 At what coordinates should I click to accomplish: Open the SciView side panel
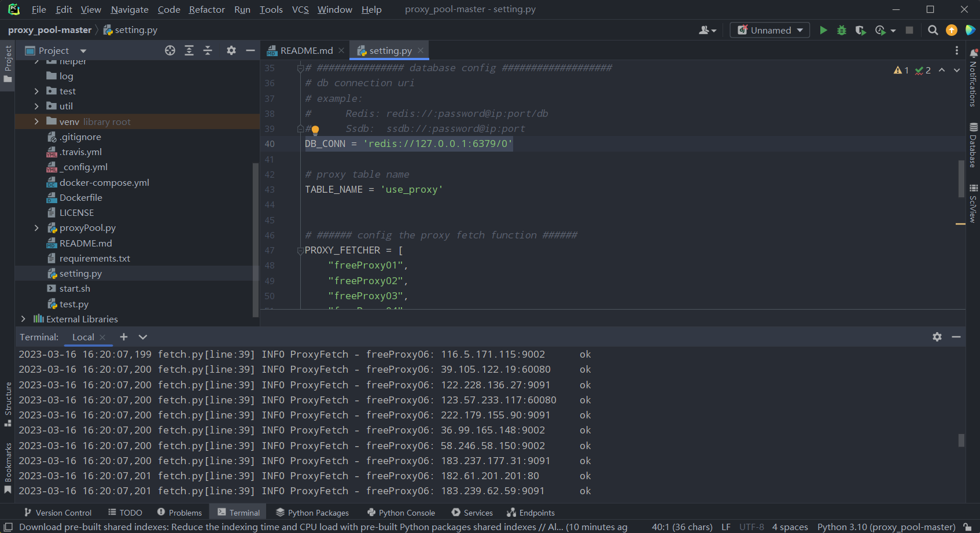click(973, 204)
